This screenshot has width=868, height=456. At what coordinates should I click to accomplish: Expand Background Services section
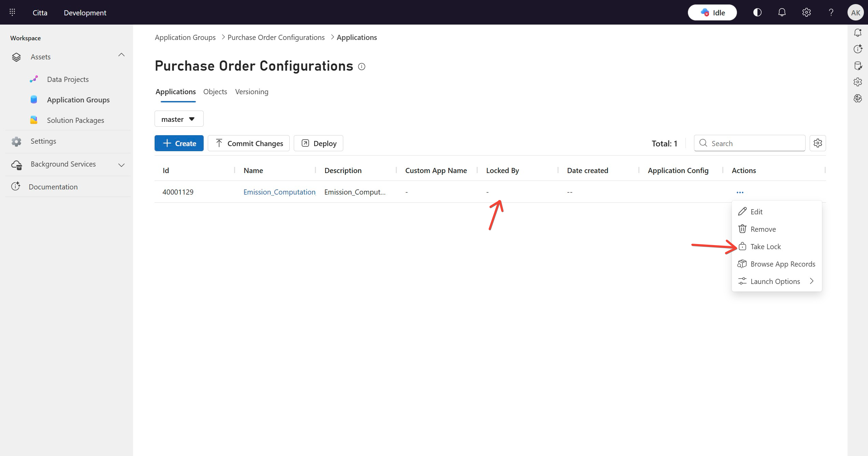121,165
